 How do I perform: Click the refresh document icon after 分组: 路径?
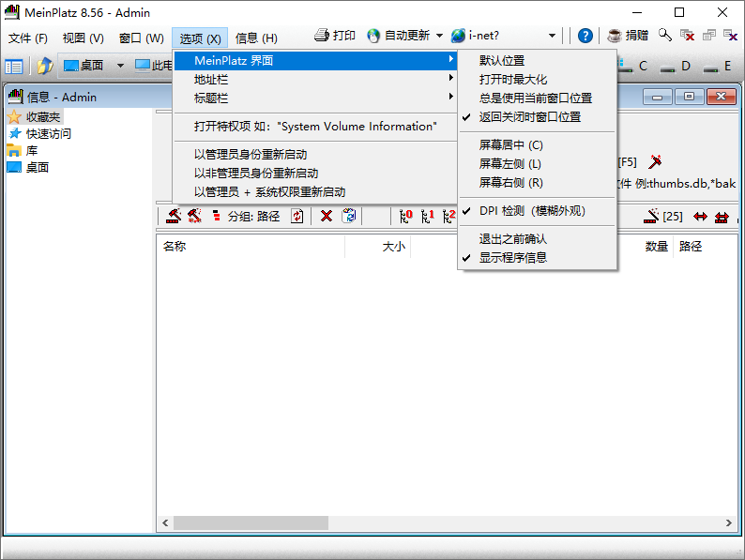tap(296, 216)
